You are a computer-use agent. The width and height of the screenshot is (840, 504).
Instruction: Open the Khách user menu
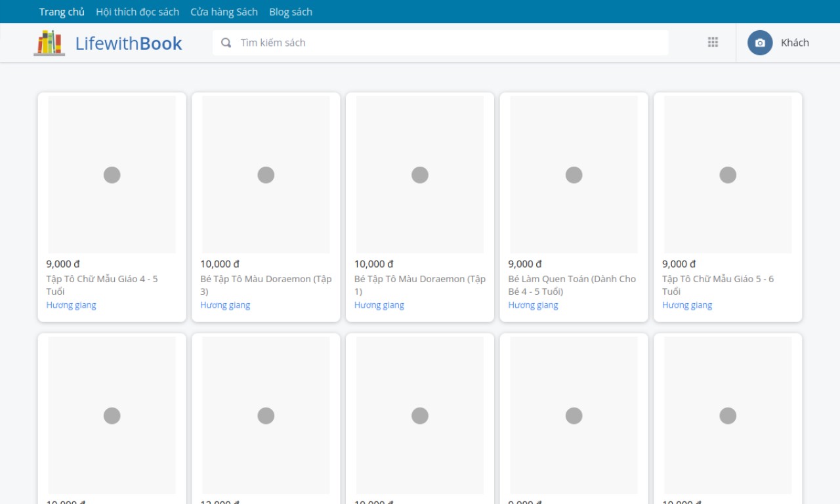pos(795,43)
